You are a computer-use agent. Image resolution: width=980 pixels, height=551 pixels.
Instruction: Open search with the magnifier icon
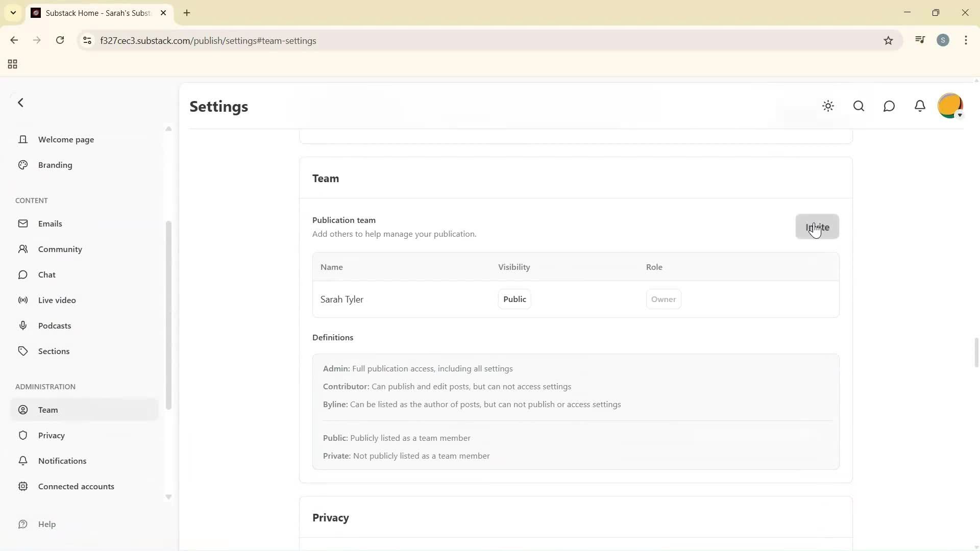pos(859,106)
